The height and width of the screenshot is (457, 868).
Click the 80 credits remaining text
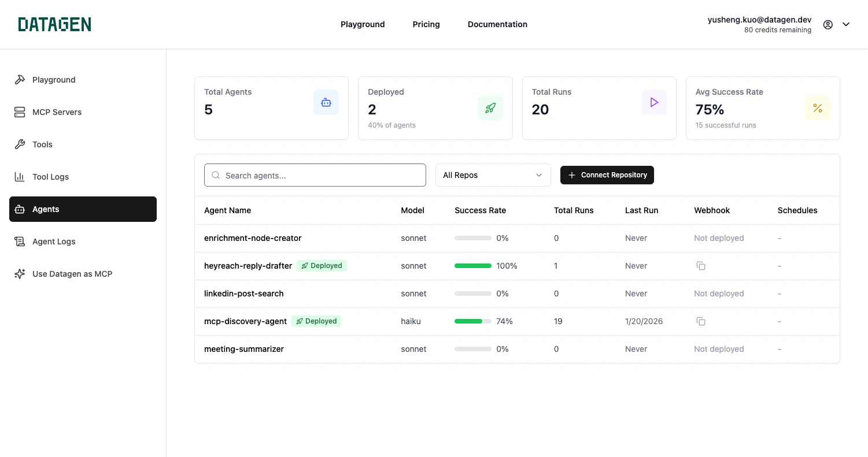coord(778,30)
